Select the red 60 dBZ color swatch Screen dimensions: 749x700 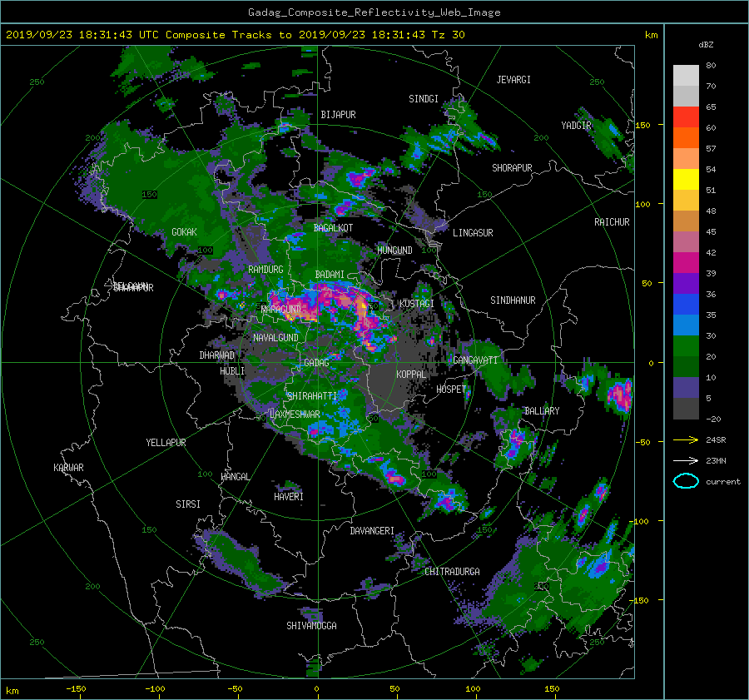click(686, 117)
